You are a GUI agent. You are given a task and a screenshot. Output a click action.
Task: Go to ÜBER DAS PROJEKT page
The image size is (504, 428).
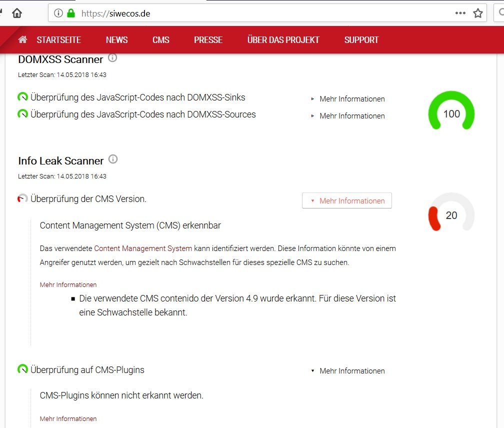[x=283, y=40]
